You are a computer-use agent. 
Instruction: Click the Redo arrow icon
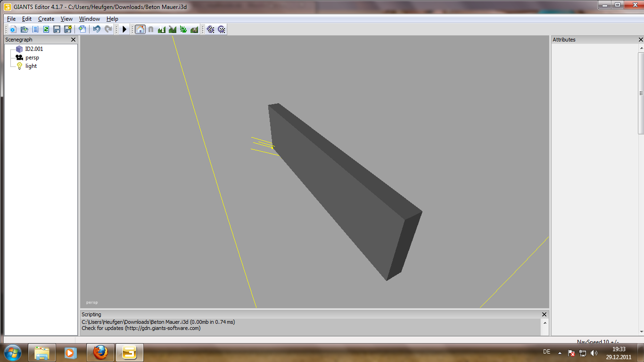[108, 29]
